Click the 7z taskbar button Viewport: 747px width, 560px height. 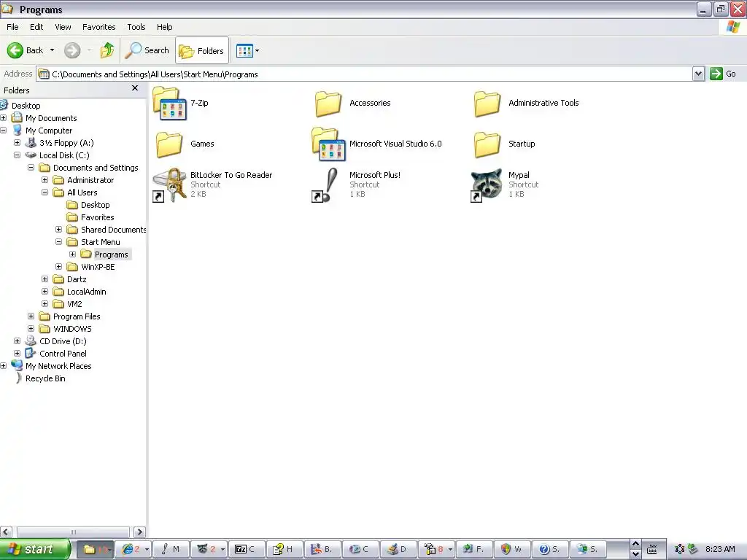coord(246,549)
